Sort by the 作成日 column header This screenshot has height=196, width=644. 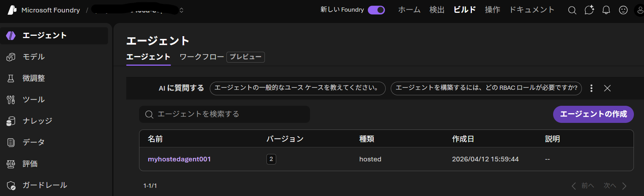463,139
